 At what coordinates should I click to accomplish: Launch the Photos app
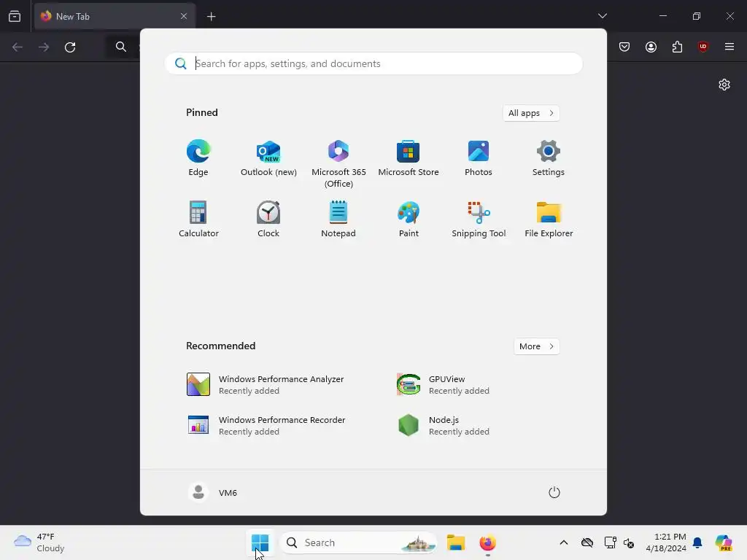(x=479, y=158)
